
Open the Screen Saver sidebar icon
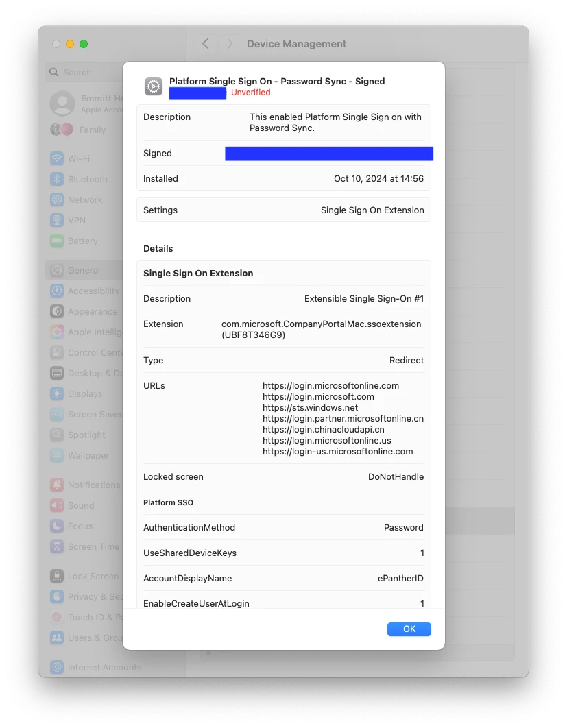coord(57,414)
